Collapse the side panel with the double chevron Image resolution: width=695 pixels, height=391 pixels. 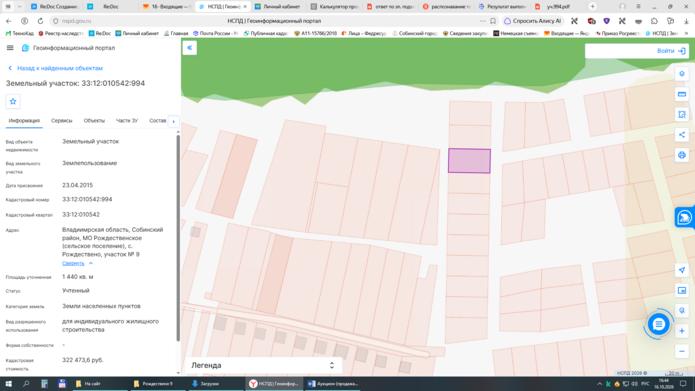[190, 48]
